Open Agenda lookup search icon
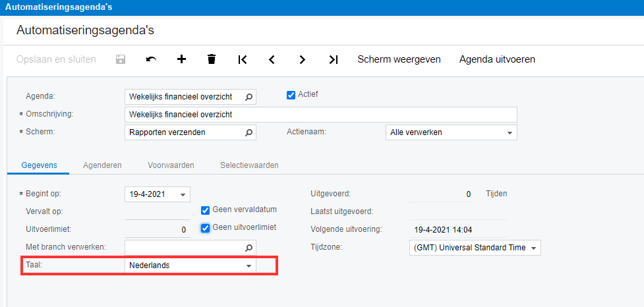Image resolution: width=644 pixels, height=307 pixels. [x=249, y=97]
